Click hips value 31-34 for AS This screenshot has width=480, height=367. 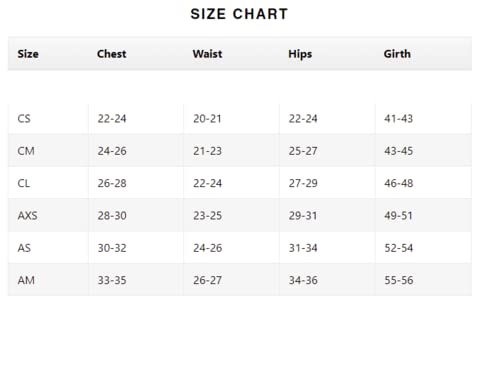tap(303, 248)
